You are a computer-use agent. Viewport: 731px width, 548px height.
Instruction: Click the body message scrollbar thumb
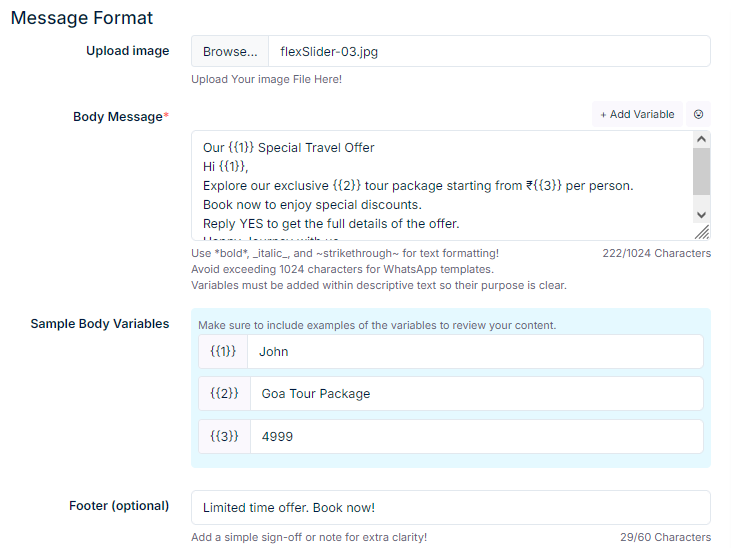(701, 171)
